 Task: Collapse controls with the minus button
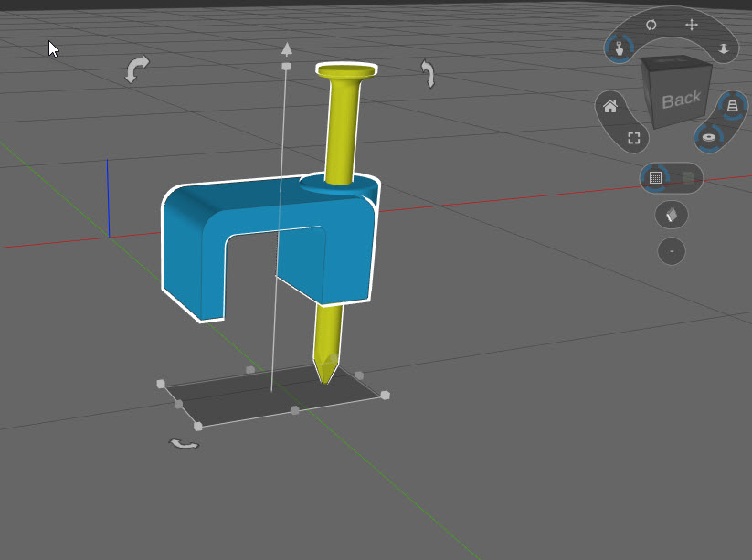tap(672, 250)
